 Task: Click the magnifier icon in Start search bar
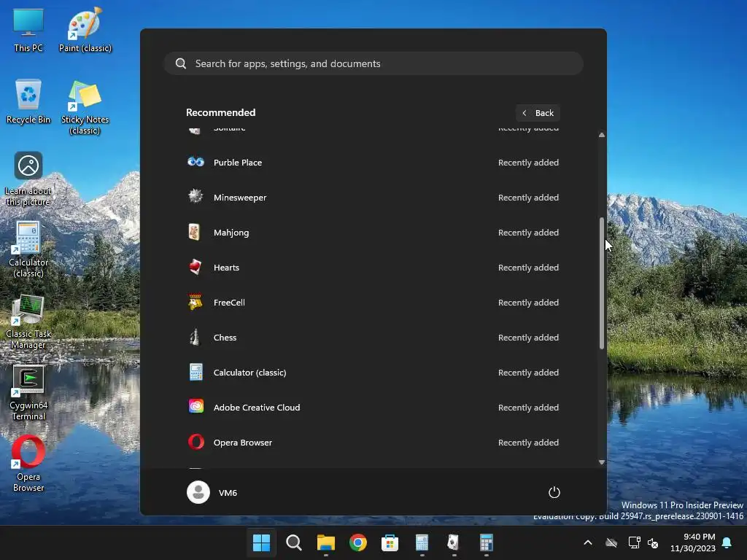[181, 63]
